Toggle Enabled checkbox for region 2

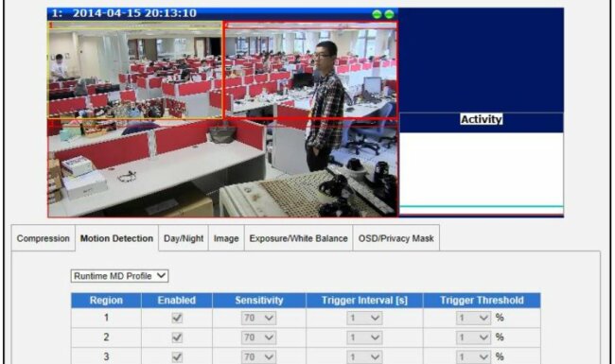click(177, 338)
